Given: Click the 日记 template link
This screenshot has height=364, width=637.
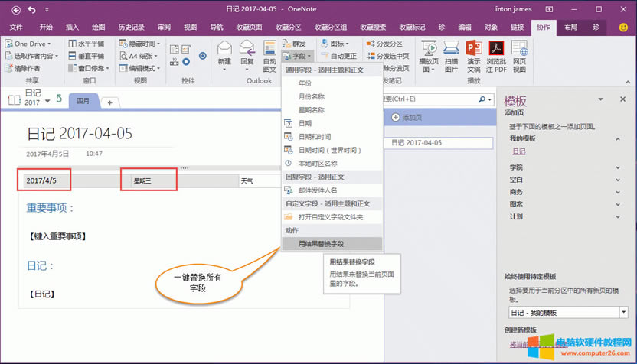Looking at the screenshot, I should coord(518,151).
